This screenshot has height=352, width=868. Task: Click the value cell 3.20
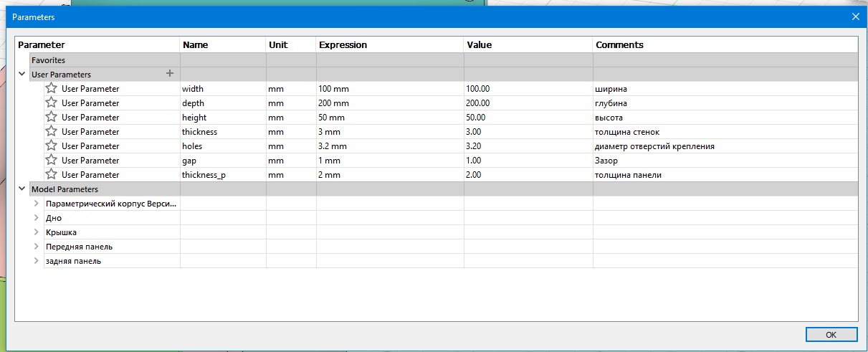(528, 146)
